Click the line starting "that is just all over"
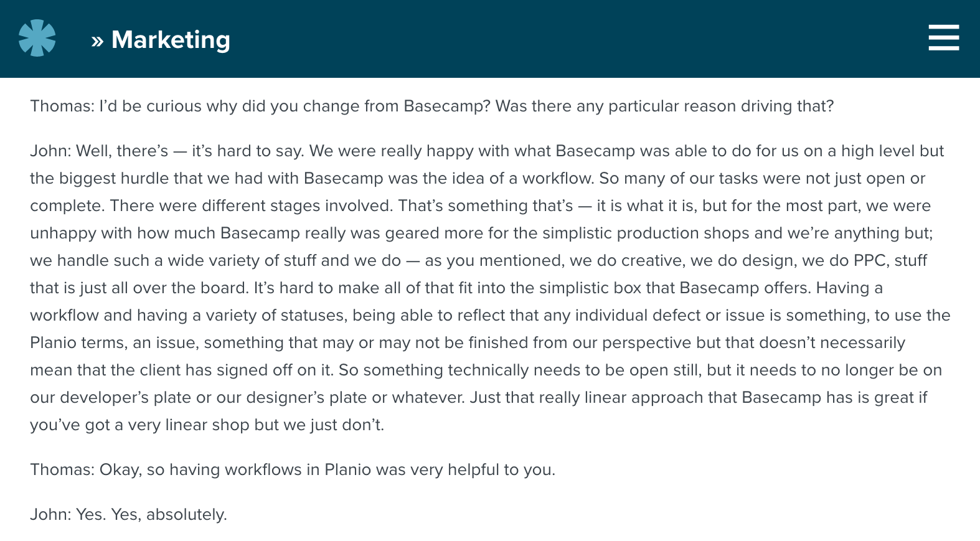Image resolution: width=980 pixels, height=541 pixels. pyautogui.click(x=456, y=288)
